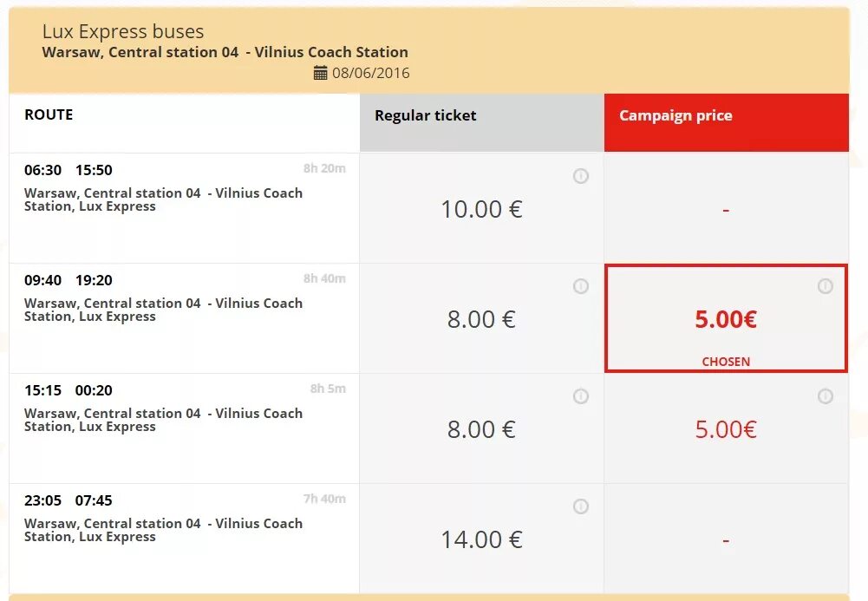Click info icon on 09:40 regular ticket cell
This screenshot has height=601, width=868.
[581, 286]
